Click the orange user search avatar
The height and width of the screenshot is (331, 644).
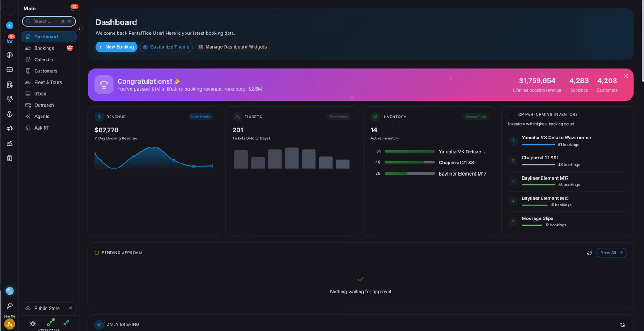(9, 324)
